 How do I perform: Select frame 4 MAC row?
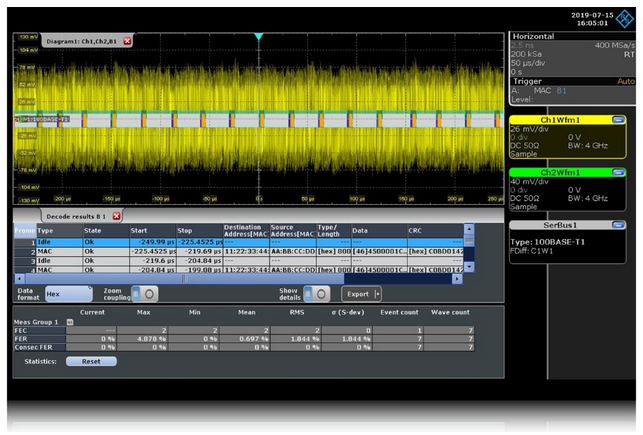(x=239, y=269)
